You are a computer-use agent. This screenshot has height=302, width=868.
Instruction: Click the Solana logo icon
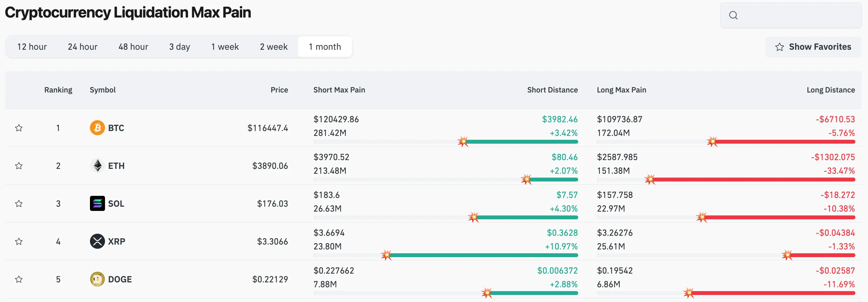[x=97, y=204]
